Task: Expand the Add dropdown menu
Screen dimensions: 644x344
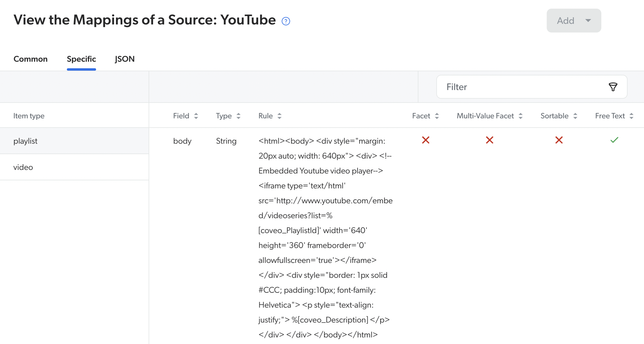Action: click(x=588, y=20)
